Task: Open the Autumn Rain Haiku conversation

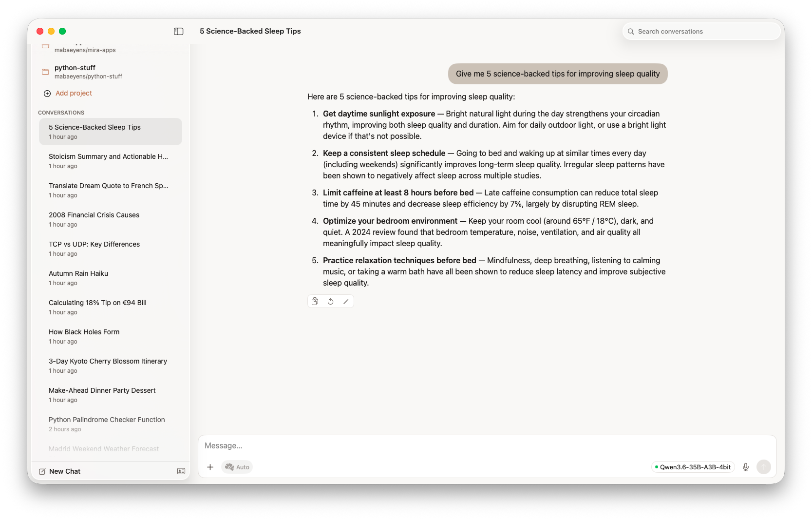Action: (110, 278)
